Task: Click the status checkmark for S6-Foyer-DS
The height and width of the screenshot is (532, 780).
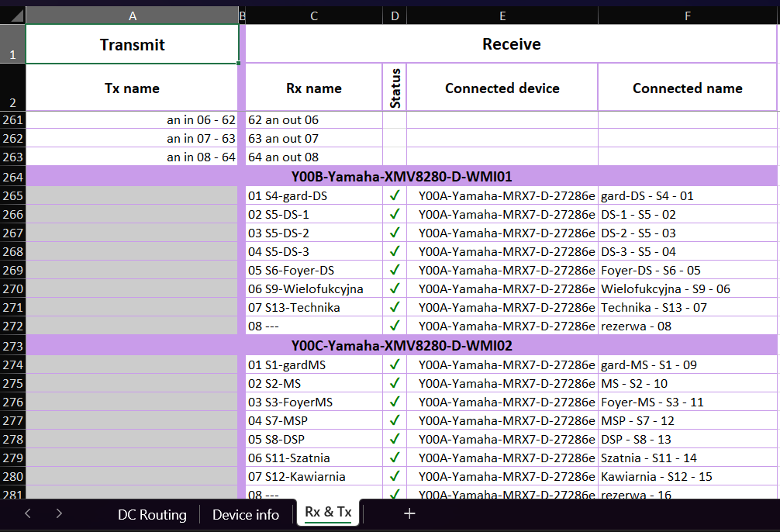Action: click(395, 270)
